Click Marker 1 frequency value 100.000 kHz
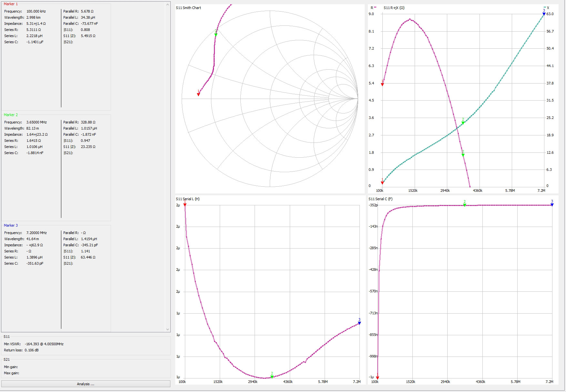Screen dimensions: 566x392 click(x=36, y=11)
